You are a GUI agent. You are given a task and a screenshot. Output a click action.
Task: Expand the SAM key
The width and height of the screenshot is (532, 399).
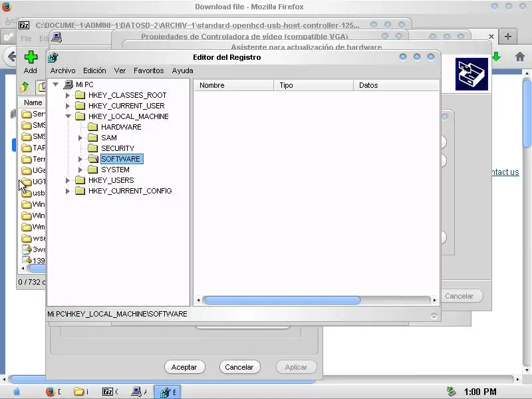[80, 138]
